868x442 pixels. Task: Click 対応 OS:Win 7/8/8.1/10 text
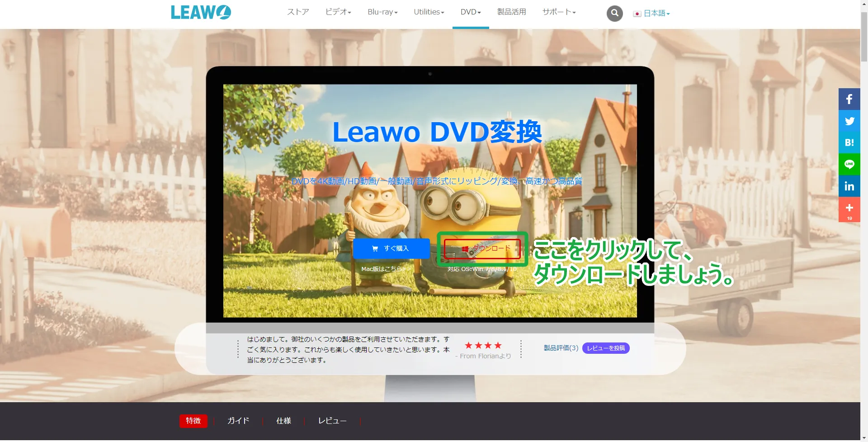(x=482, y=269)
